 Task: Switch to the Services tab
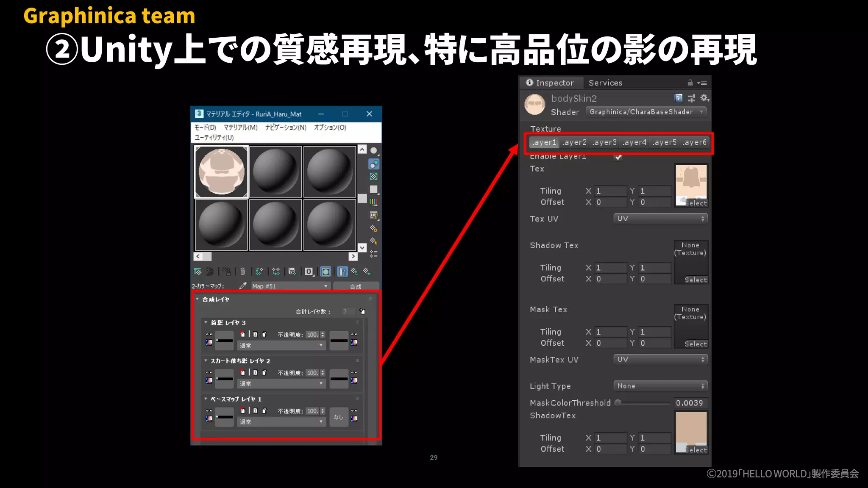[x=606, y=83]
